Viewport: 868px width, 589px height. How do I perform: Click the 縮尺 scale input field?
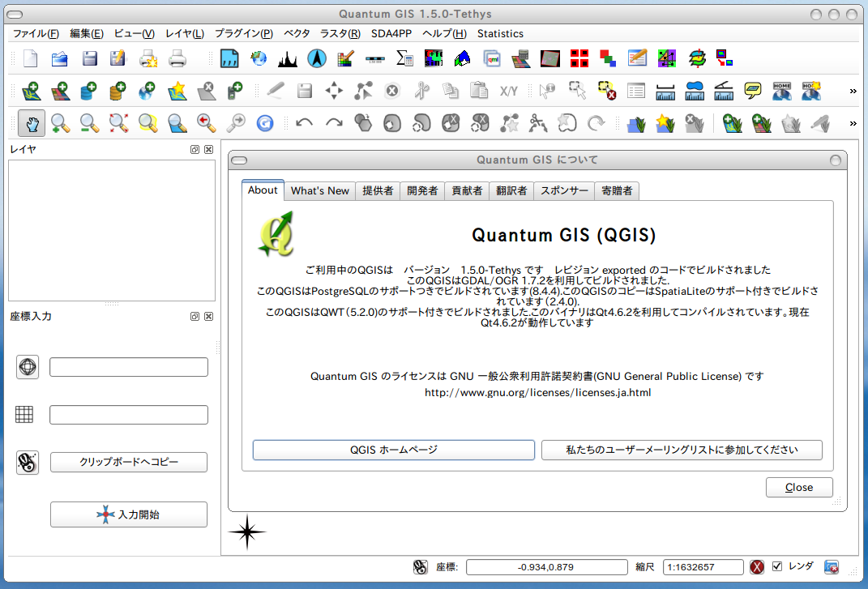pyautogui.click(x=703, y=567)
